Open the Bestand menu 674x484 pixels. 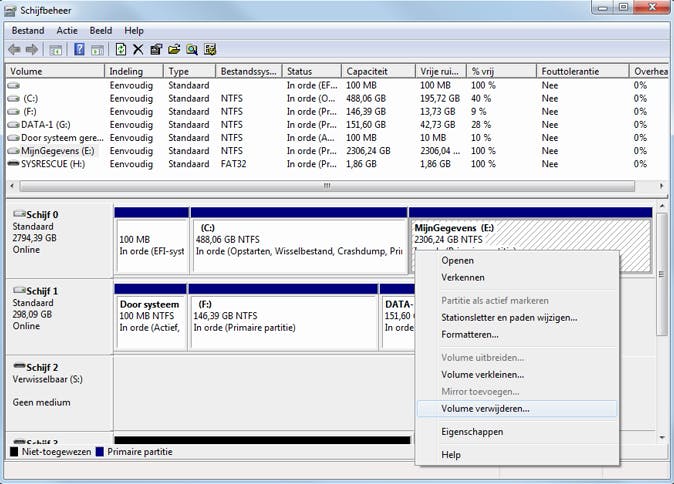28,31
